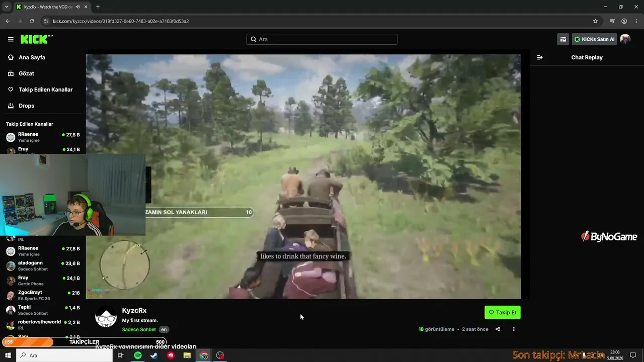Open Chrome from the taskbar
This screenshot has width=644, height=362.
(x=204, y=355)
